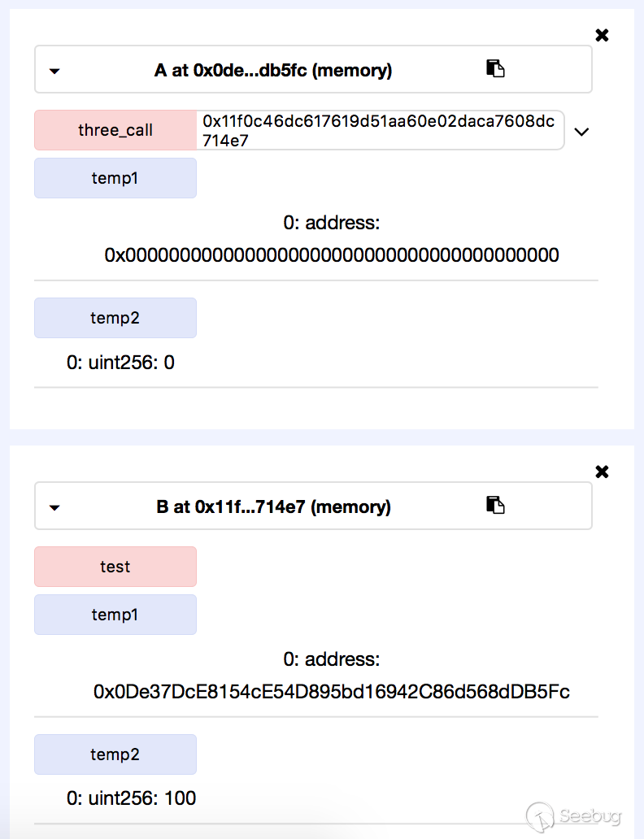
Task: Call temp2 on contract B
Action: tap(115, 754)
